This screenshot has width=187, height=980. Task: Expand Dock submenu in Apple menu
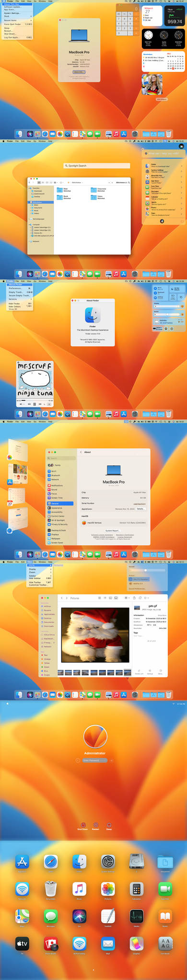coord(18,16)
